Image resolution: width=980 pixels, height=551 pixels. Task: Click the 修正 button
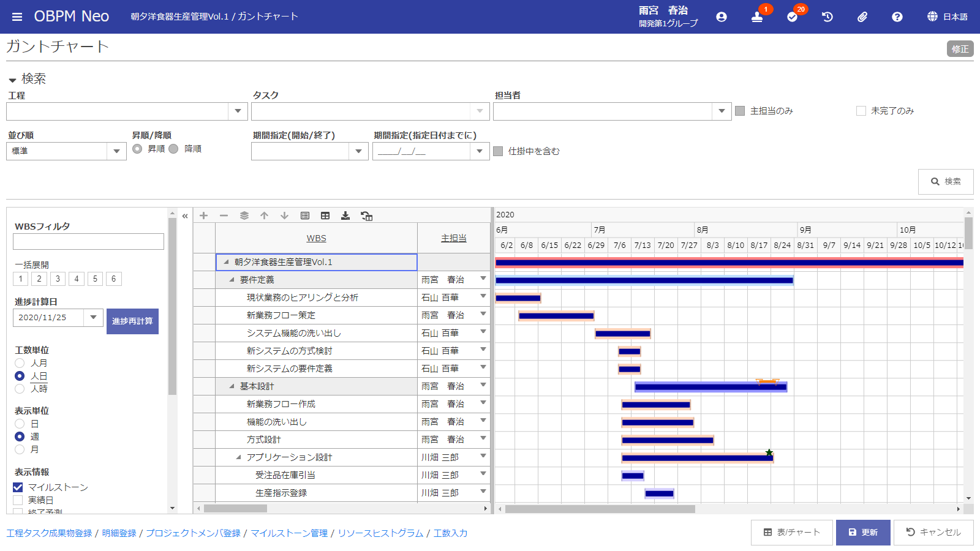click(960, 49)
